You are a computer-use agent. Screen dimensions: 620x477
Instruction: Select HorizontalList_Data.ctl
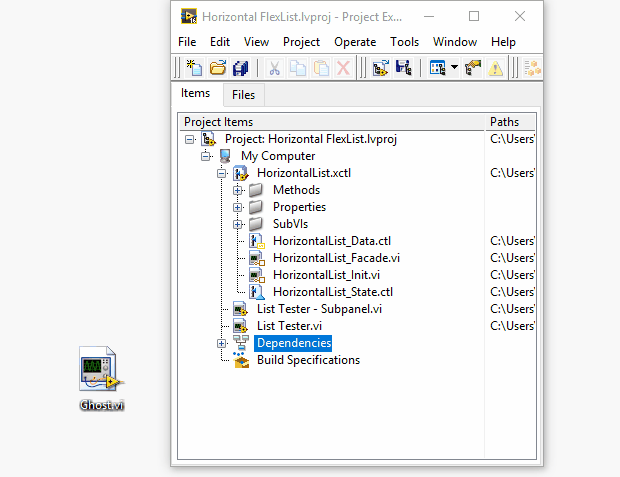click(x=332, y=241)
